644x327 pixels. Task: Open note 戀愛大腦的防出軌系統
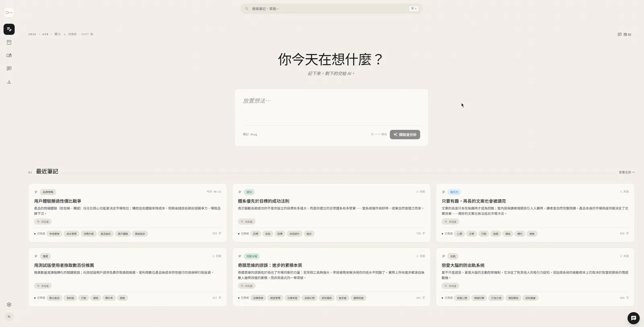click(463, 265)
